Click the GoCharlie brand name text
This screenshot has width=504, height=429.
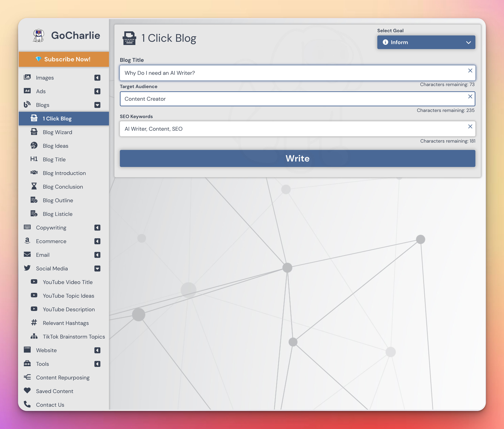(x=76, y=35)
